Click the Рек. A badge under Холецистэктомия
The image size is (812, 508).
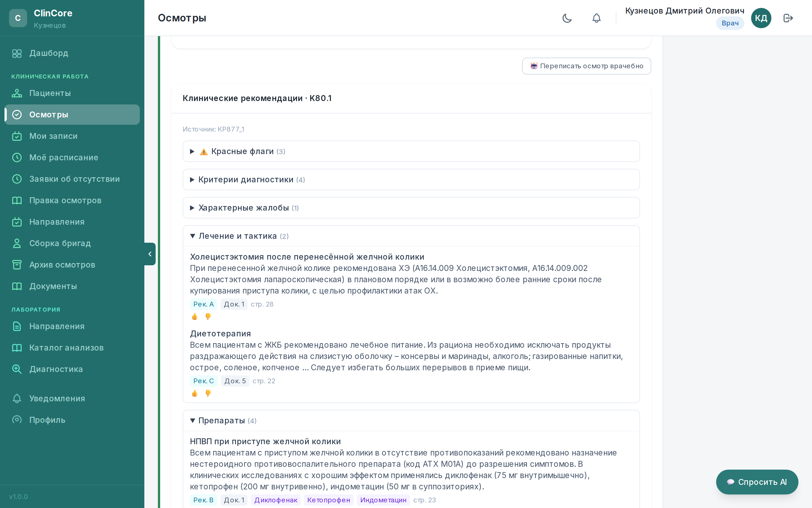point(203,304)
